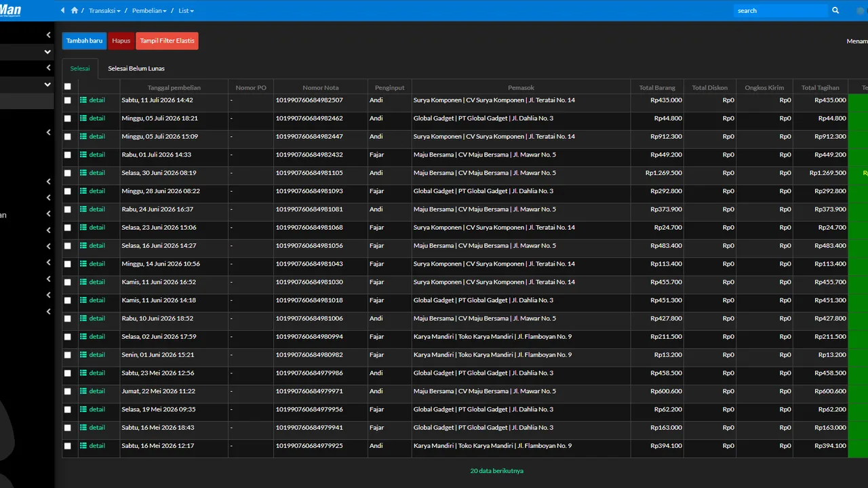This screenshot has height=488, width=868.
Task: Focus the search field in top bar
Action: tap(781, 11)
